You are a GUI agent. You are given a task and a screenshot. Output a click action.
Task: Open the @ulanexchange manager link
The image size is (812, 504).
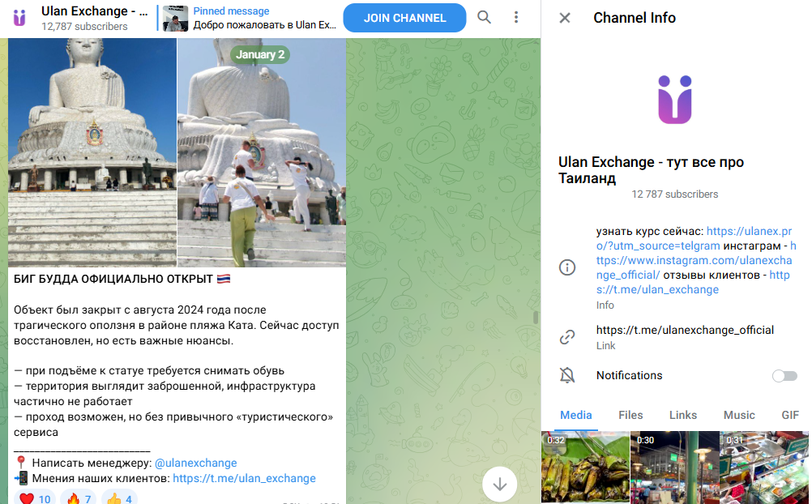[x=196, y=463]
